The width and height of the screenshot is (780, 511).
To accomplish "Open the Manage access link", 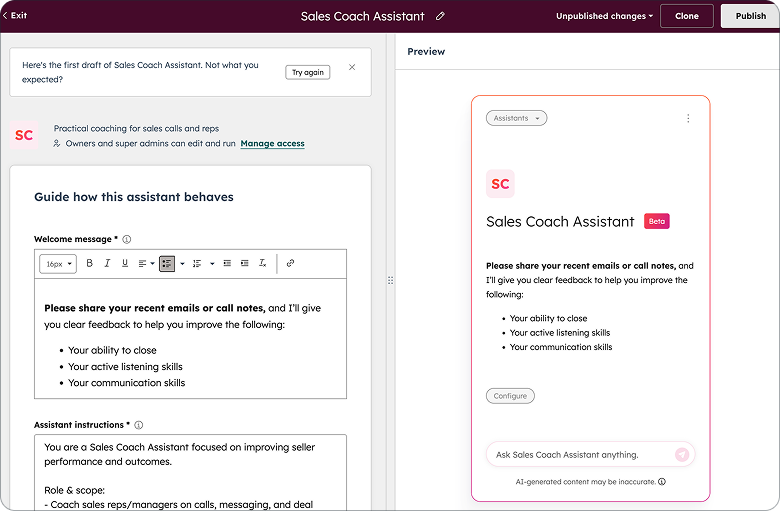I will click(x=273, y=143).
